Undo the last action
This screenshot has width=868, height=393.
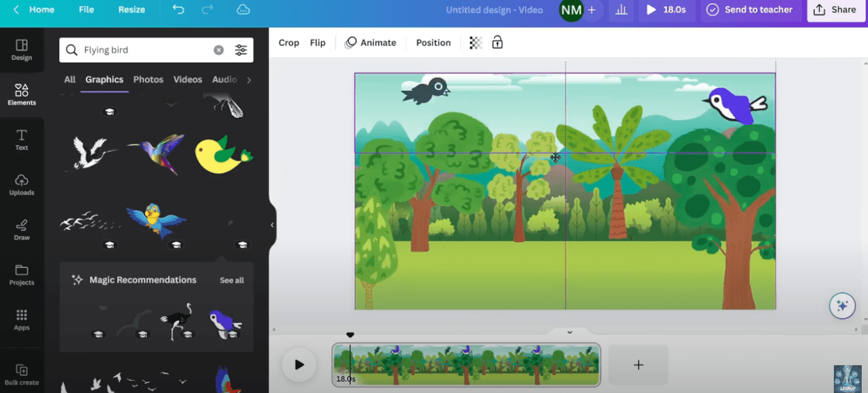178,10
